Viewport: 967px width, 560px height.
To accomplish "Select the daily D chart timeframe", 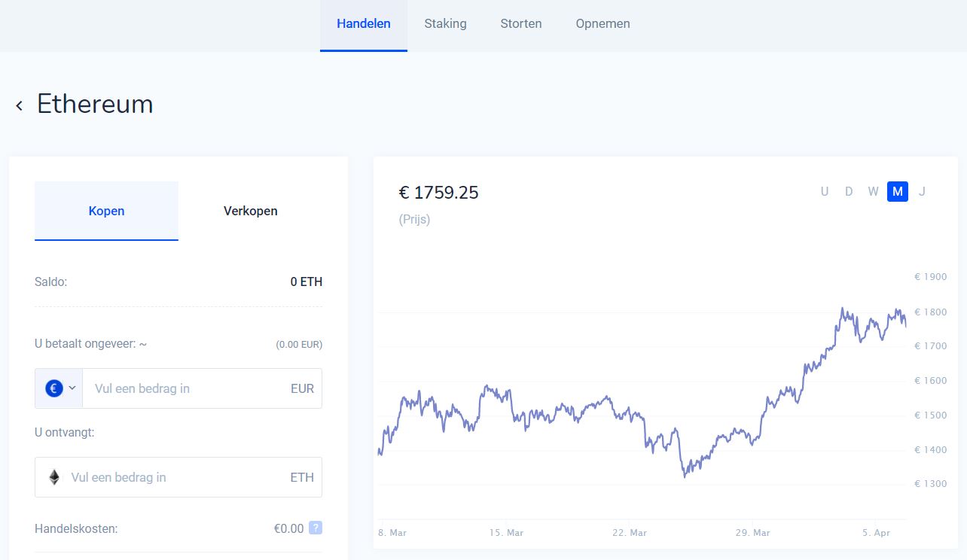I will coord(849,192).
